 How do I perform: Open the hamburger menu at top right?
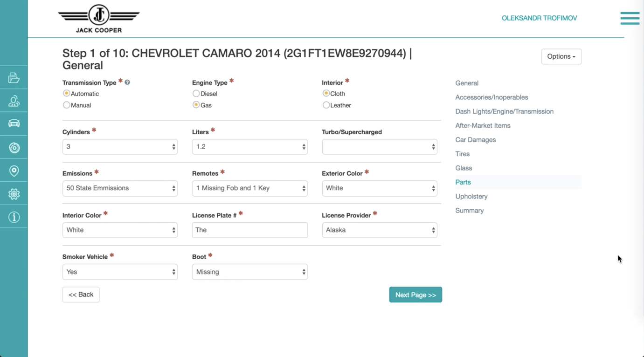pyautogui.click(x=630, y=18)
